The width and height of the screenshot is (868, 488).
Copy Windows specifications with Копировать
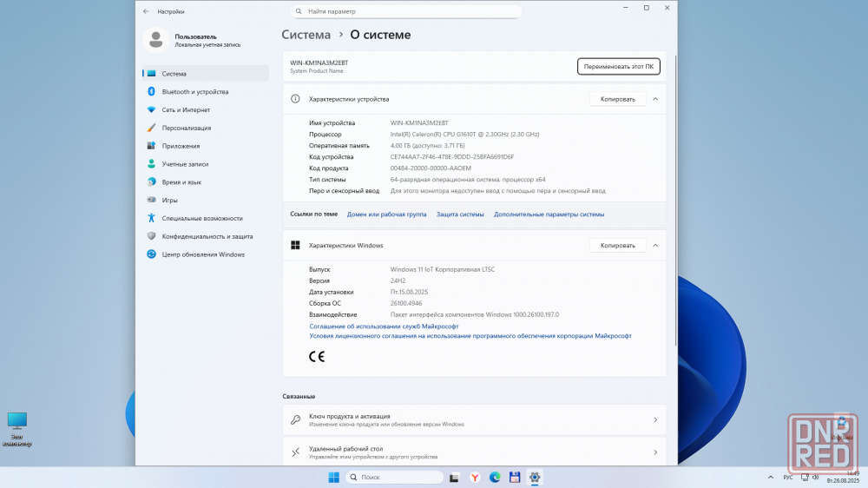coord(618,246)
